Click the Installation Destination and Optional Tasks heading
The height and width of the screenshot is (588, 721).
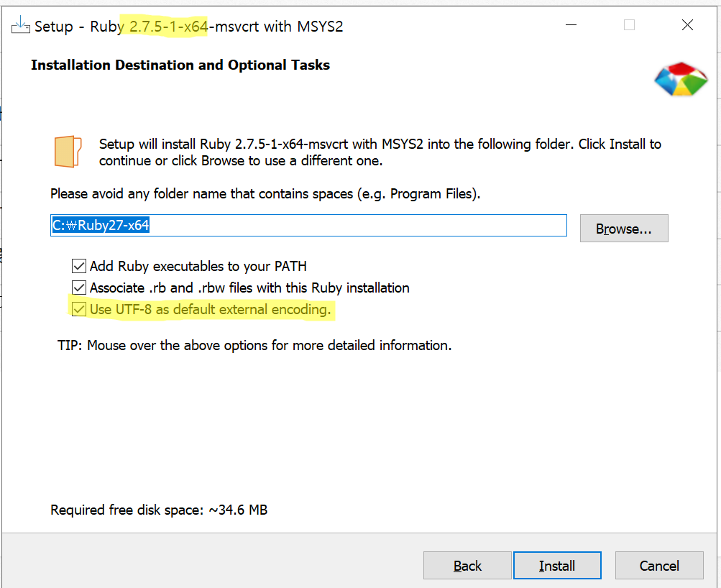point(180,65)
